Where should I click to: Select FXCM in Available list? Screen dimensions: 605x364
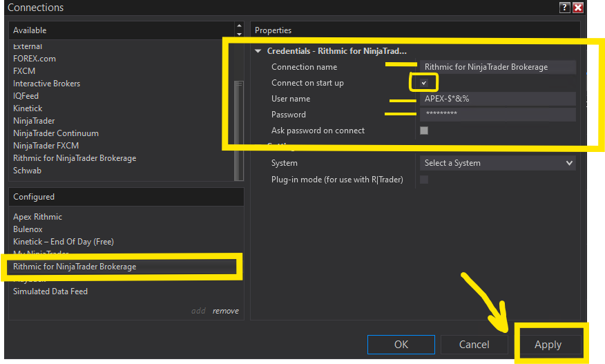click(x=24, y=71)
